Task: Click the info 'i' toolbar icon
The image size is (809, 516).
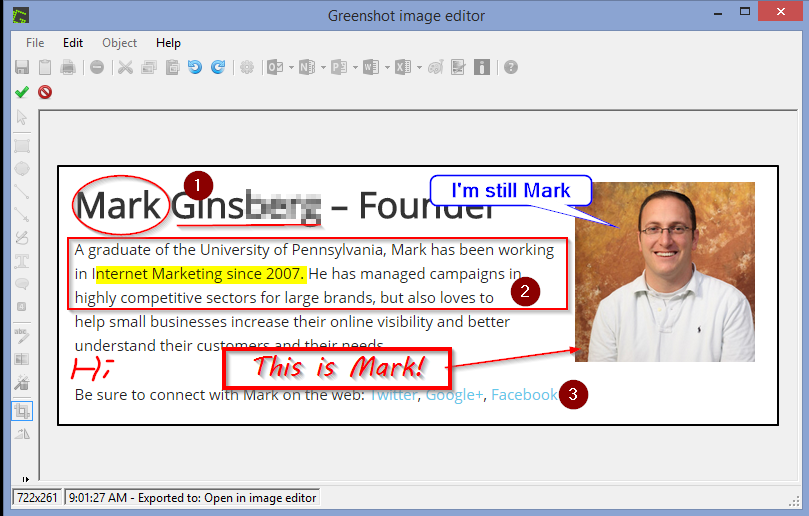Action: tap(482, 67)
